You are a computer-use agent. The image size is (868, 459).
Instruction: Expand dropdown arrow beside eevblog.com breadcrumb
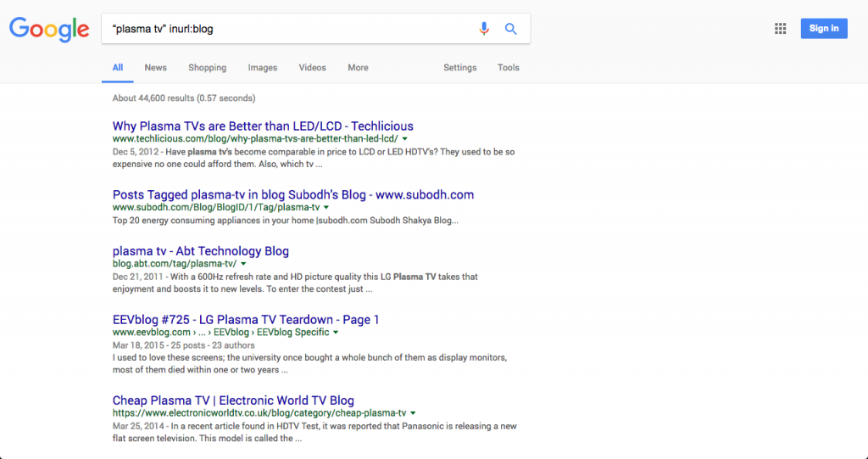(x=336, y=333)
